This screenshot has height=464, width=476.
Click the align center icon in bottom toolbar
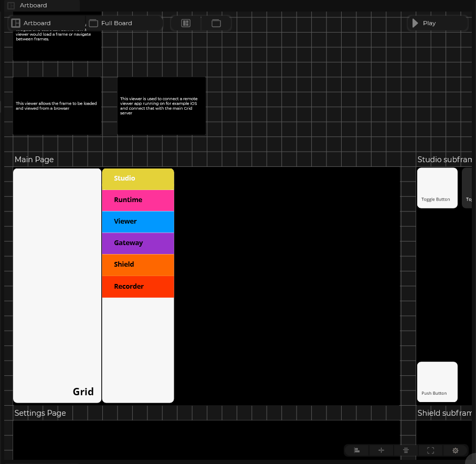point(406,450)
